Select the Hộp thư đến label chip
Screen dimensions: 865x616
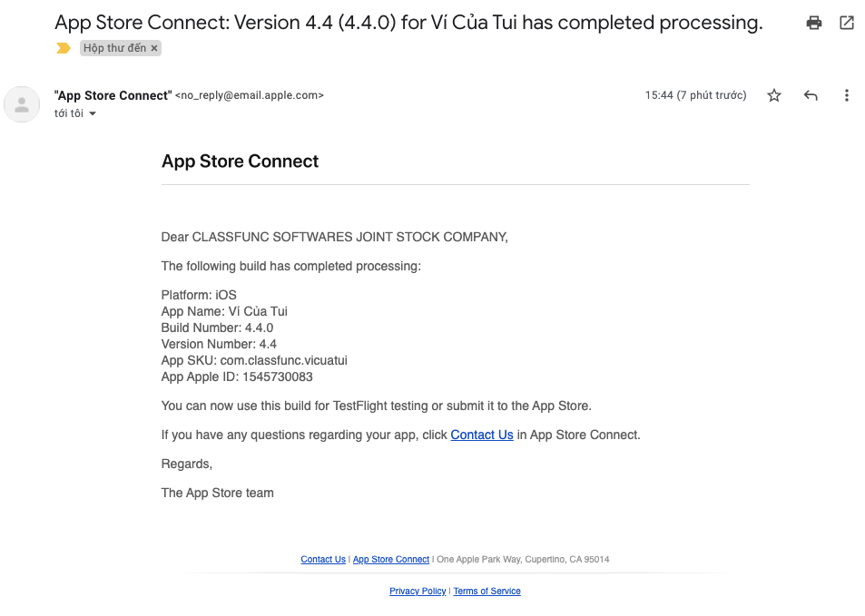tap(116, 48)
